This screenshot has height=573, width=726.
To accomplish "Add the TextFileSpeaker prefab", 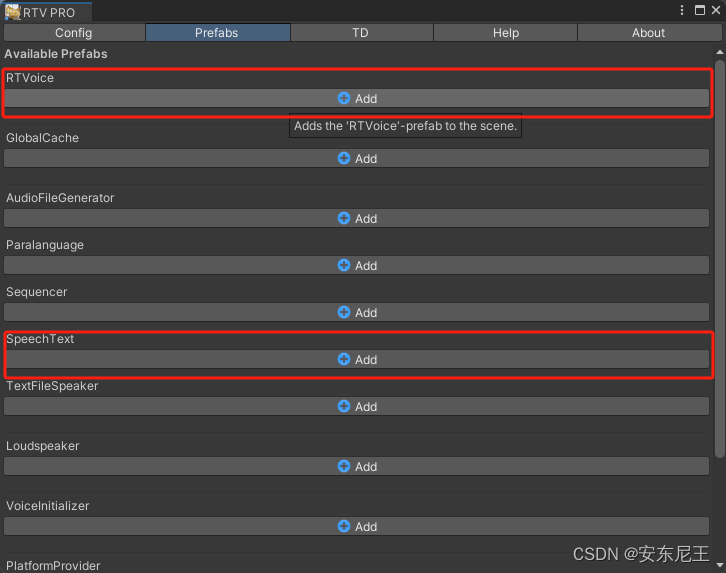I will pos(356,406).
